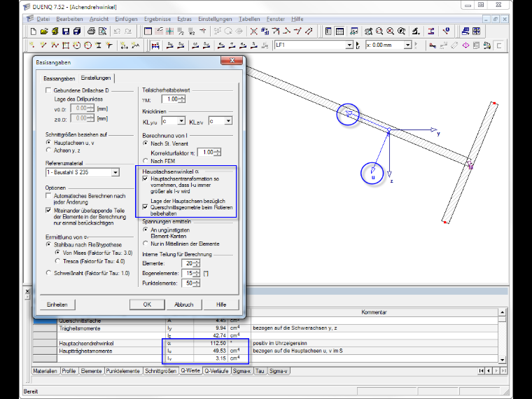Open Referenzmaterial Baustahl S 235 dropdown
The height and width of the screenshot is (399, 532).
115,172
